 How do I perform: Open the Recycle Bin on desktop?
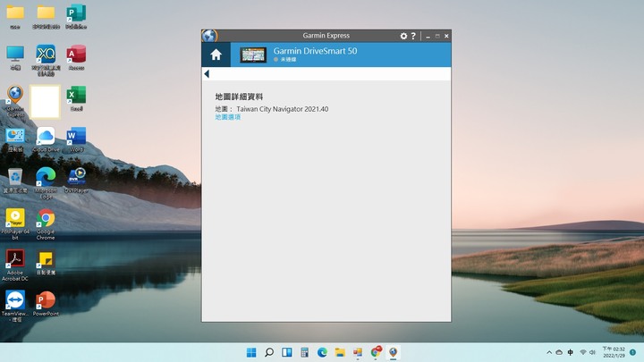(15, 181)
